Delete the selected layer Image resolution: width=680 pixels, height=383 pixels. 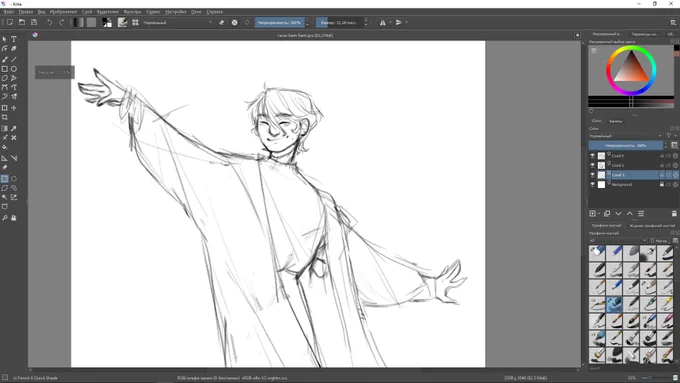point(674,213)
